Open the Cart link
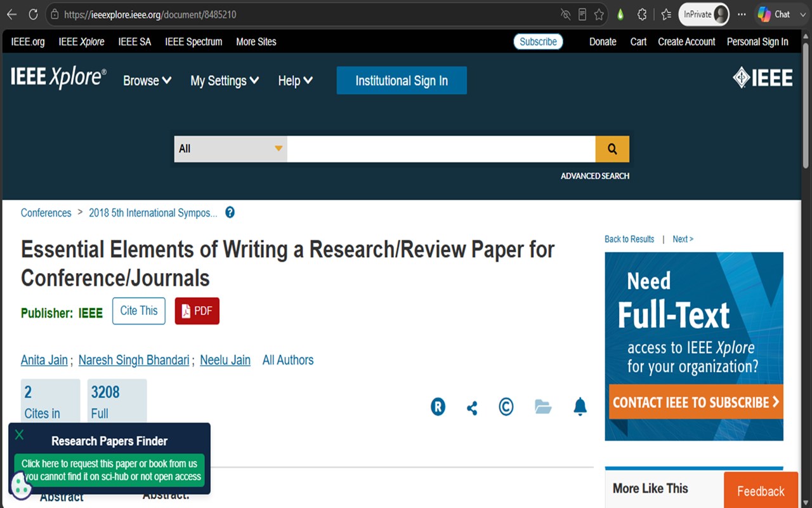This screenshot has width=812, height=508. 638,42
